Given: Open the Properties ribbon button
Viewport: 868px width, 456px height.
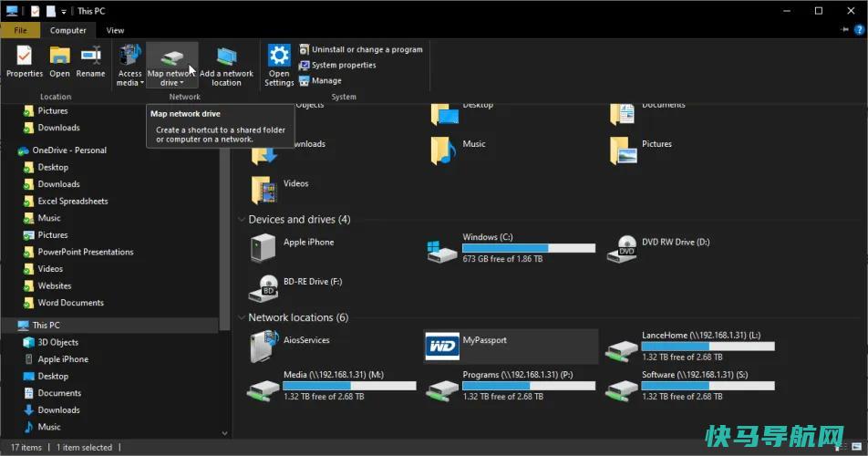Looking at the screenshot, I should 25,62.
